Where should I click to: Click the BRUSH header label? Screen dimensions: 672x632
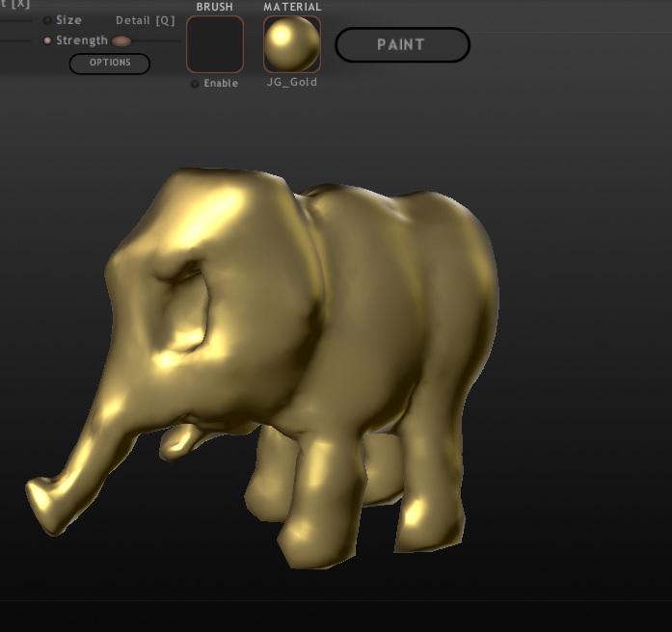coord(214,7)
